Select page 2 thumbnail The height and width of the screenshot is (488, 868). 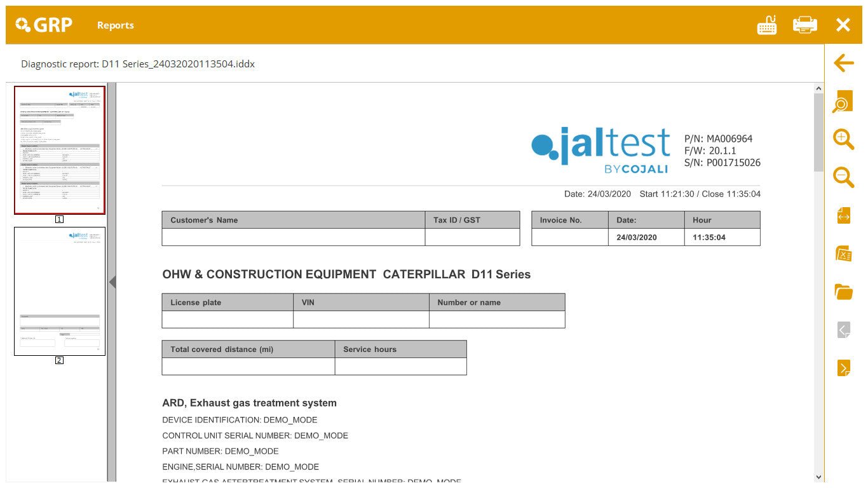(59, 291)
